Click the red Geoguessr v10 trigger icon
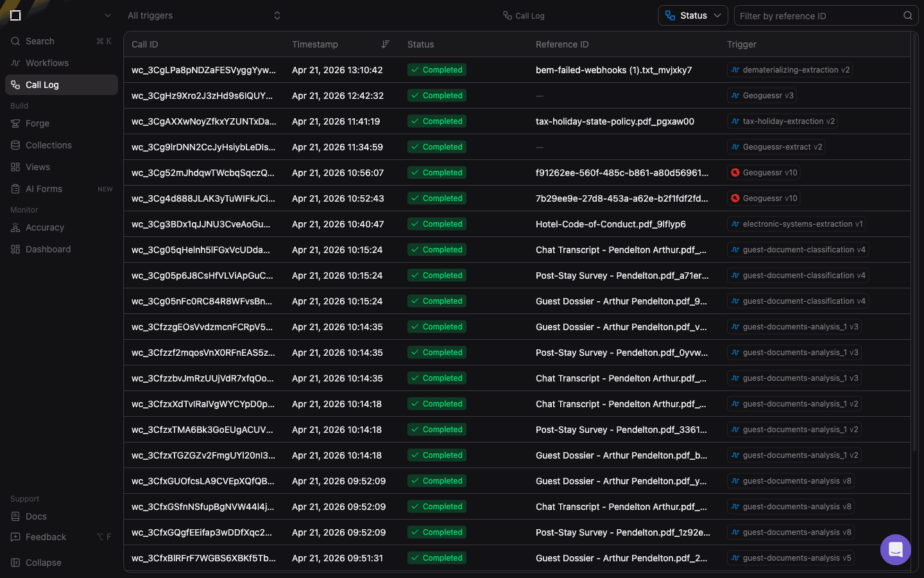The height and width of the screenshot is (578, 924). pos(735,173)
